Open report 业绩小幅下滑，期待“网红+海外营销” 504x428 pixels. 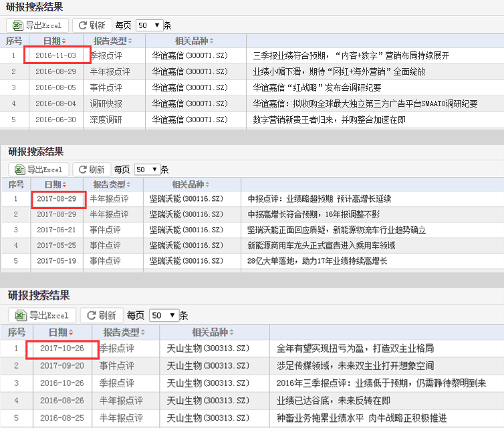coord(339,71)
